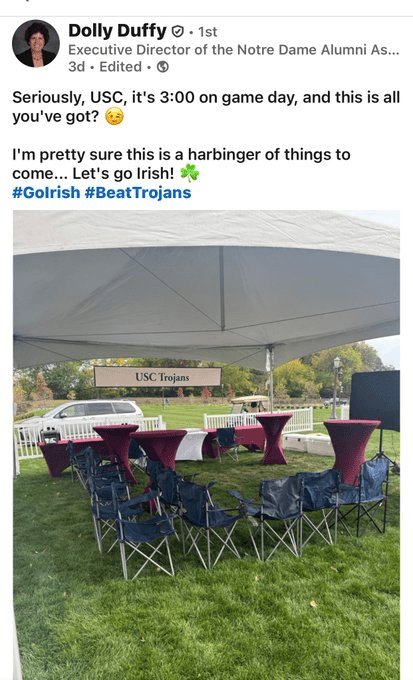Viewport: 413px width, 680px height.
Task: View the Edited post indicator
Action: coord(120,67)
